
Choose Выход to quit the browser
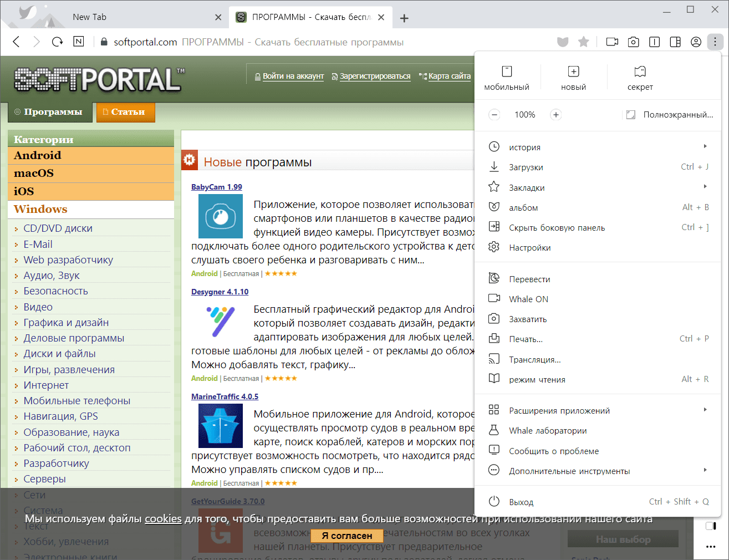click(598, 502)
